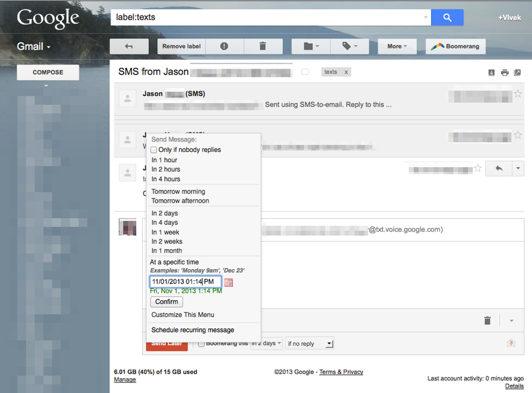Click your profile photo beside the reply box
The width and height of the screenshot is (532, 393).
pos(127,227)
